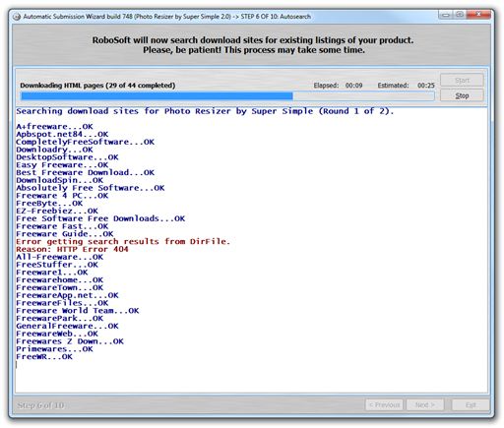Click the GeneralFreeware...OK line
Viewport: 504px width, 428px height.
pyautogui.click(x=67, y=326)
